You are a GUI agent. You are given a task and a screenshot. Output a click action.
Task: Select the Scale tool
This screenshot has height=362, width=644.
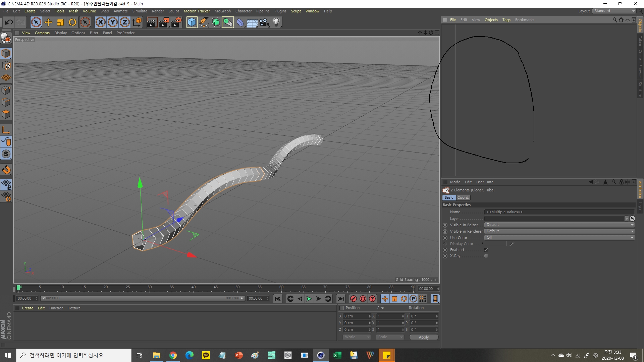tap(60, 22)
